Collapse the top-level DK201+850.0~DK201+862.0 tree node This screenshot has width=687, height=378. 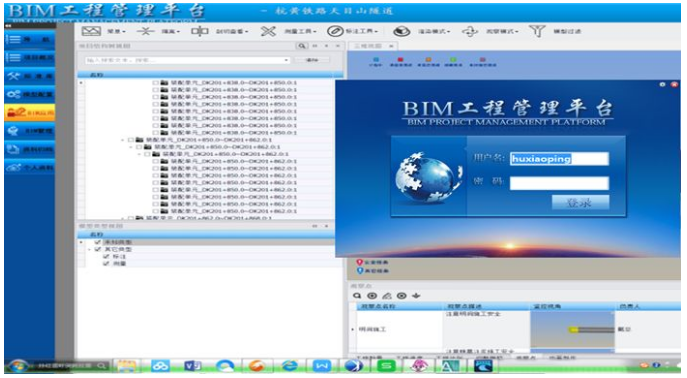click(x=123, y=140)
